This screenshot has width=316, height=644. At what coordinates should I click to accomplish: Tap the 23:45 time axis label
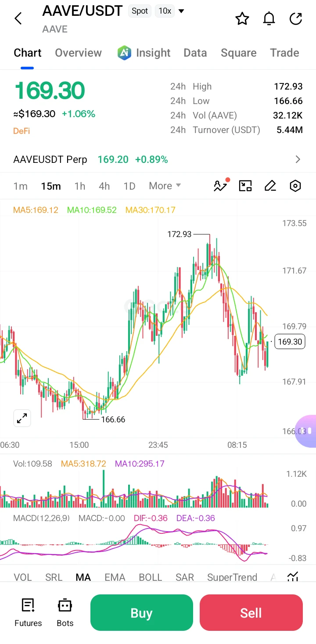158,445
